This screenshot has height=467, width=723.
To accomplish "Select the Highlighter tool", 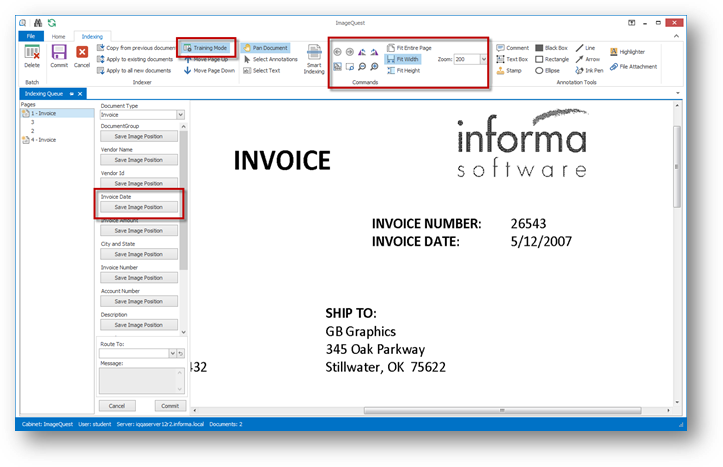I will pyautogui.click(x=628, y=52).
